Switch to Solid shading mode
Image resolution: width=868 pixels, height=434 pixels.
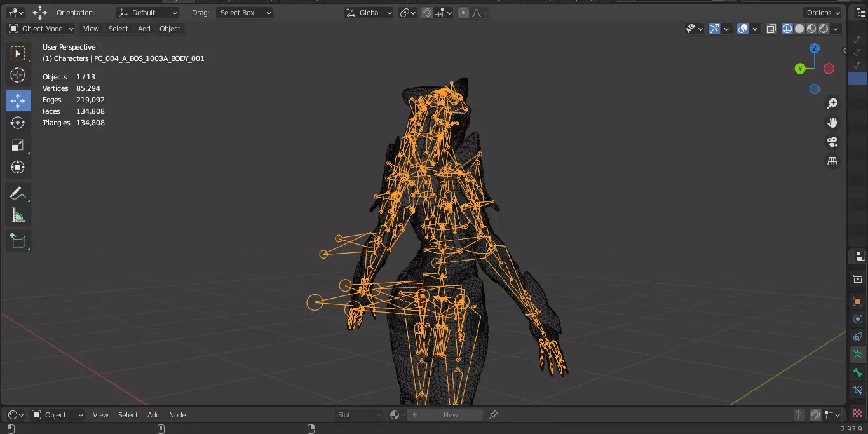point(799,29)
